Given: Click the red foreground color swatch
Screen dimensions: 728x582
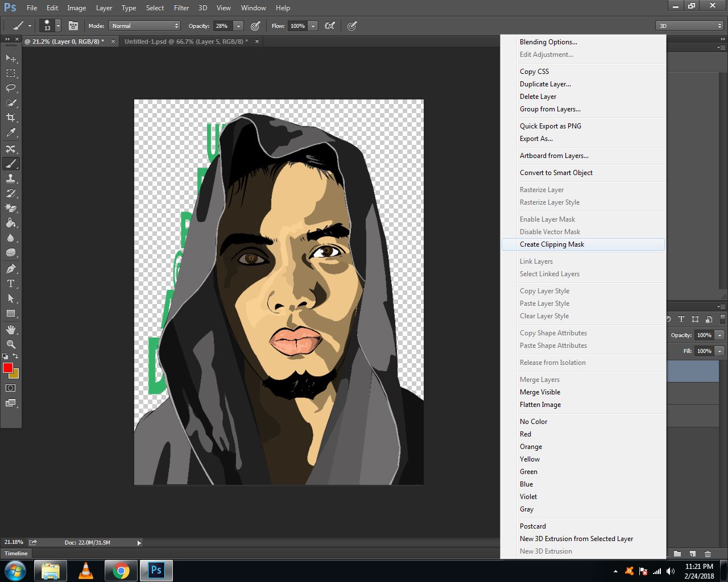Looking at the screenshot, I should tap(7, 368).
